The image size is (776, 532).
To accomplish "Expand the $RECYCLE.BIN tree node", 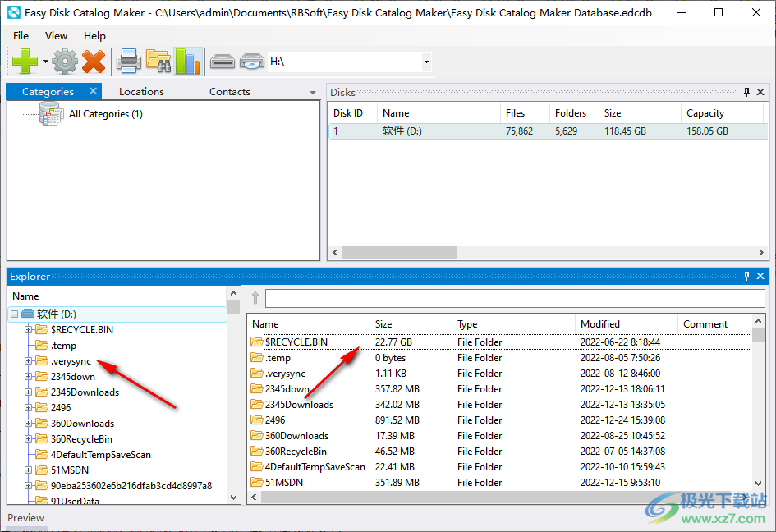I will click(28, 329).
